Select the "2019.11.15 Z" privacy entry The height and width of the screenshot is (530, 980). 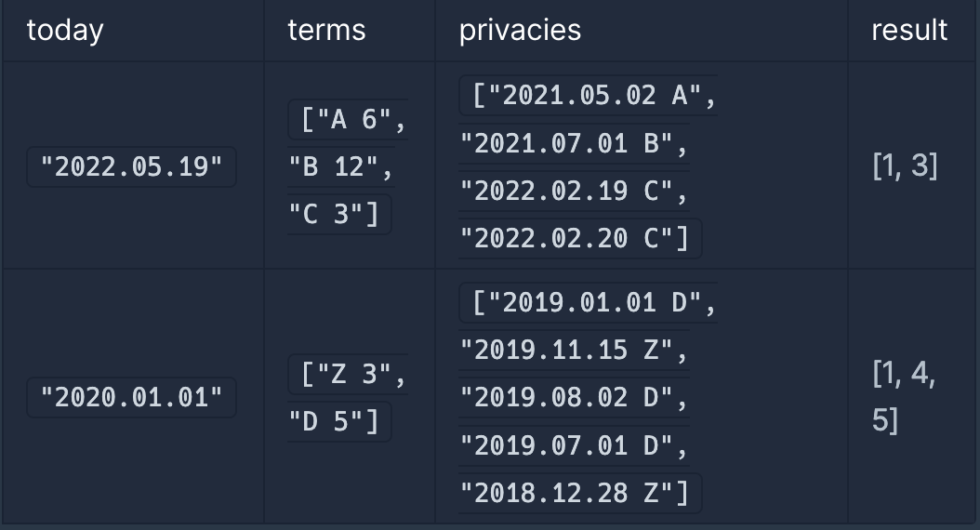point(574,350)
